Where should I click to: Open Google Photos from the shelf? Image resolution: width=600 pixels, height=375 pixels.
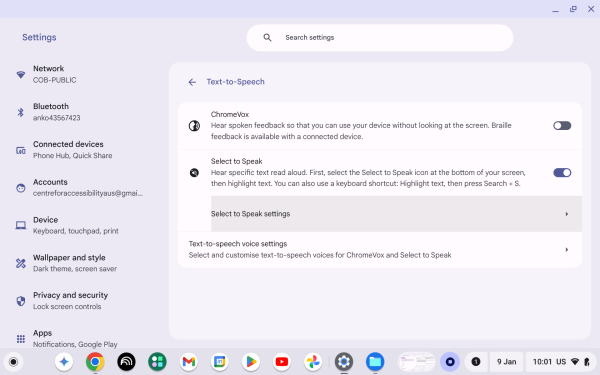point(313,362)
